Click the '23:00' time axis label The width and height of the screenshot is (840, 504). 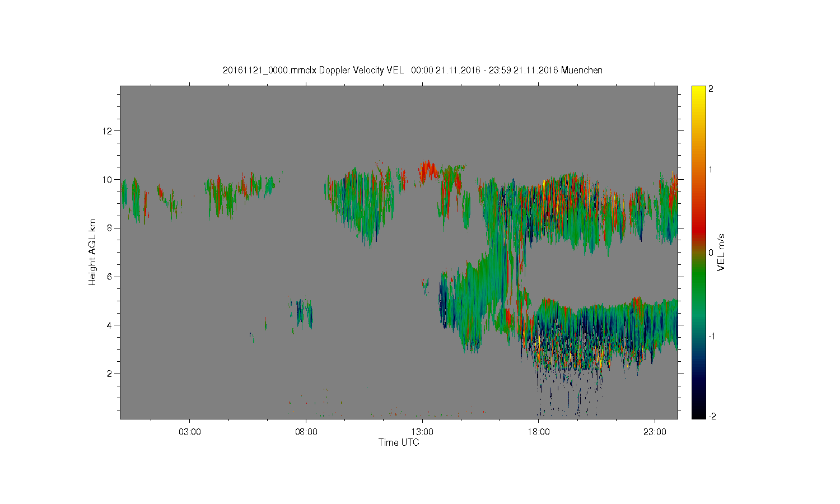[655, 432]
